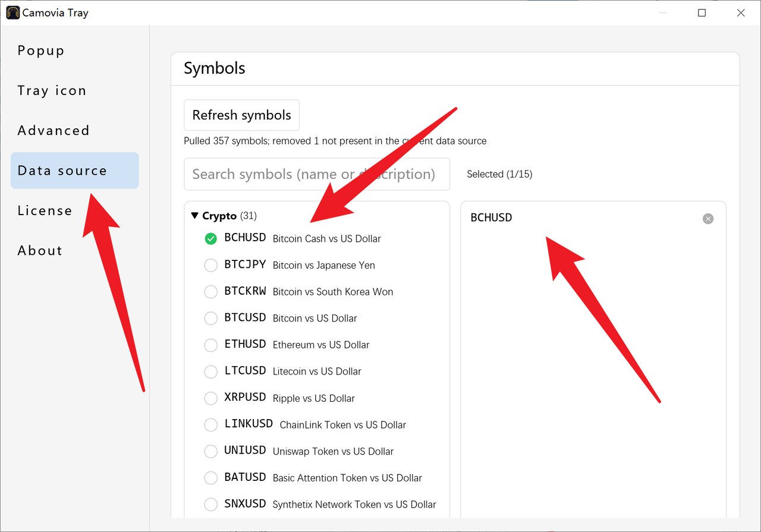
Task: Check the SNXUSD symbol circle
Action: click(x=210, y=504)
